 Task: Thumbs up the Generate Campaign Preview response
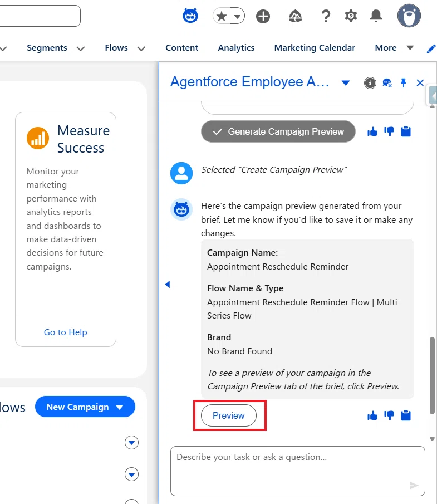click(x=372, y=131)
